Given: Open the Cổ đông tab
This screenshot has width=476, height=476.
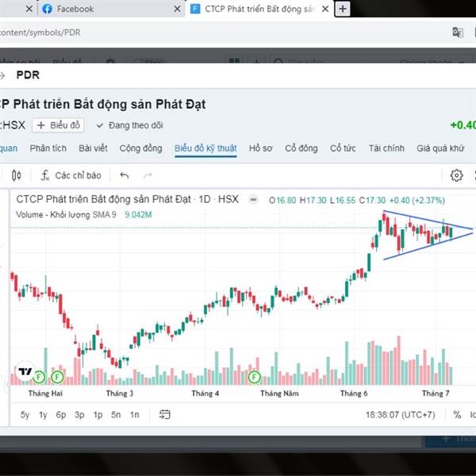Looking at the screenshot, I should [301, 148].
